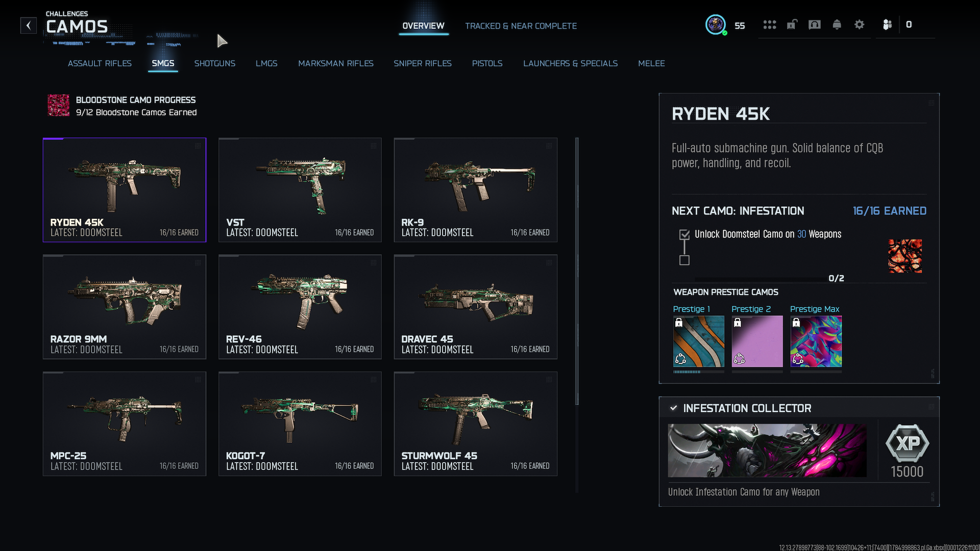Select the LMGs category
The image size is (980, 551).
tap(266, 63)
